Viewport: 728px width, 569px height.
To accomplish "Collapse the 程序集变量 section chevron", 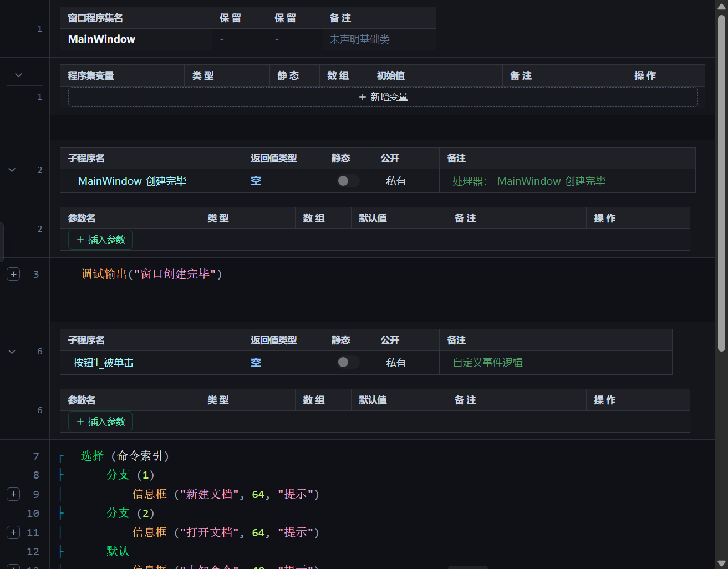I will 18,75.
